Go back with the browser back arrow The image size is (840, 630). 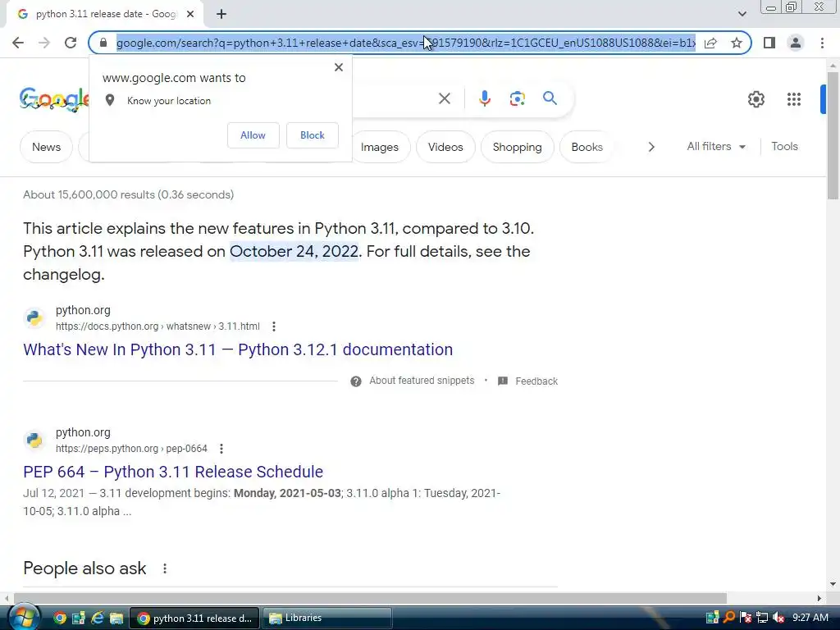18,43
